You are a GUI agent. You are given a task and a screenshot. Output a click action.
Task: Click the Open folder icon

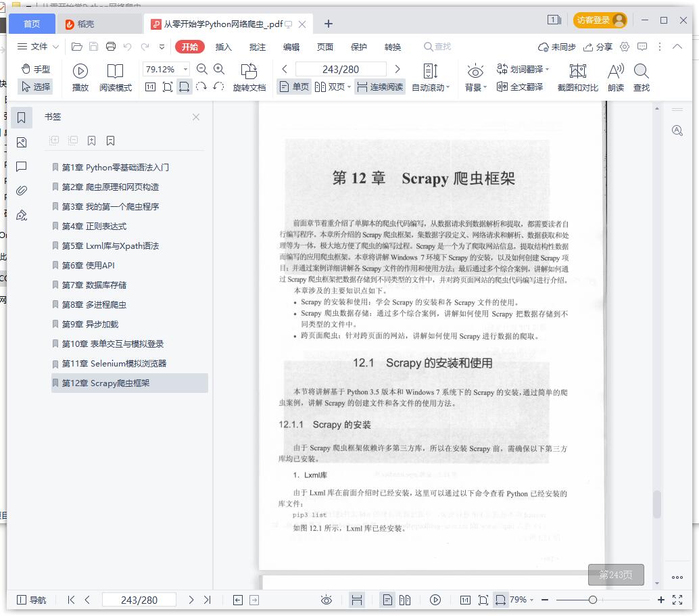coord(76,47)
